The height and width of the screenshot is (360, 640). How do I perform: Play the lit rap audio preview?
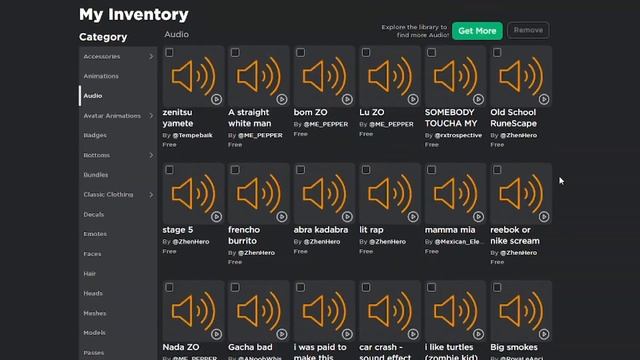413,217
